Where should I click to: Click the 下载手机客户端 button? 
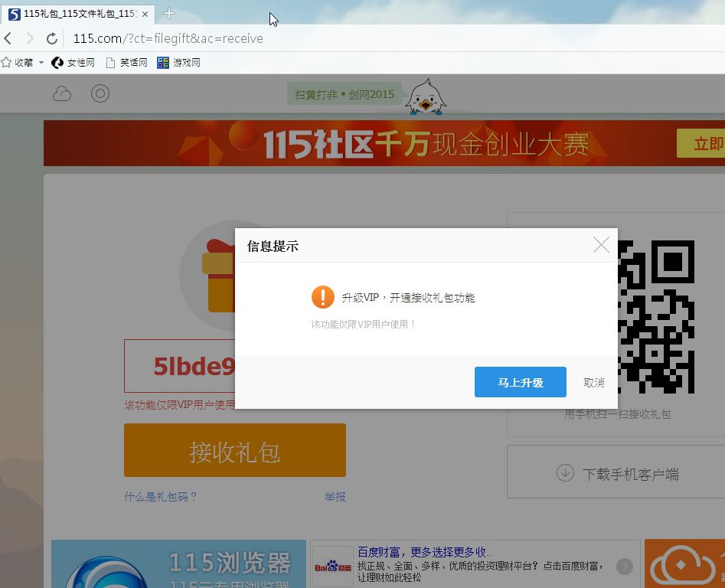coord(616,472)
